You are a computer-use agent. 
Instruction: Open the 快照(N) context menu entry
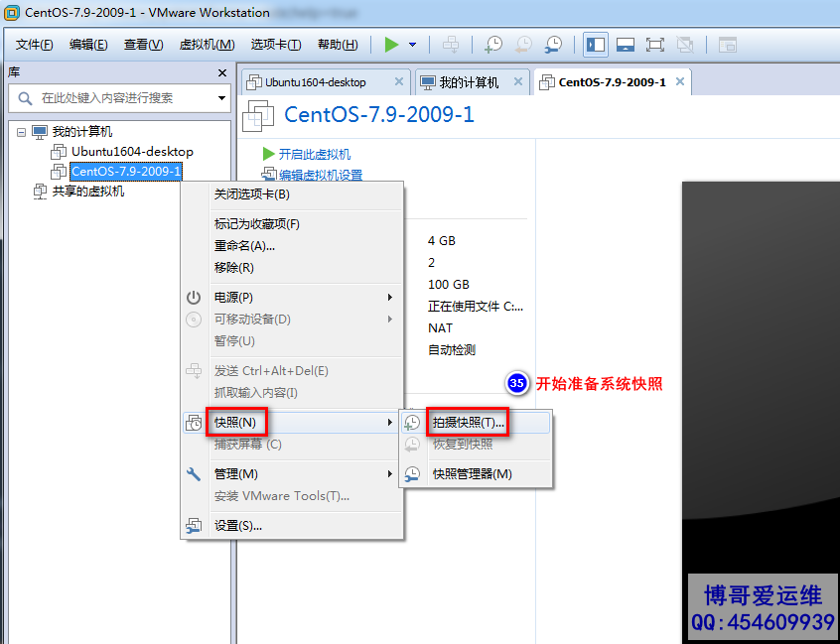point(292,423)
